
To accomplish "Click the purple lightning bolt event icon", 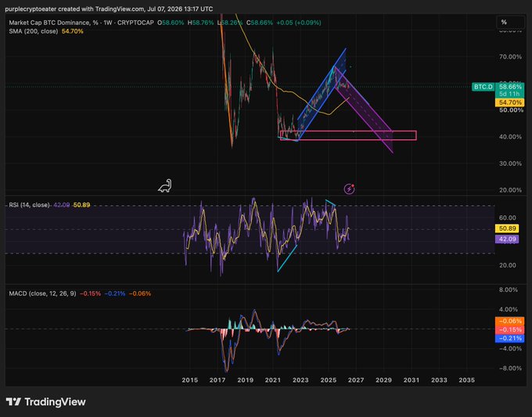I will pos(350,189).
